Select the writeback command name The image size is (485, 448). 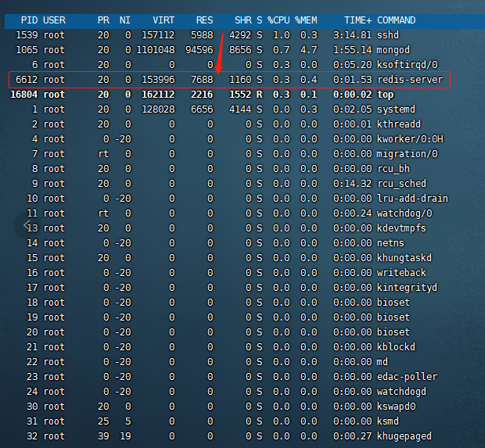(402, 273)
